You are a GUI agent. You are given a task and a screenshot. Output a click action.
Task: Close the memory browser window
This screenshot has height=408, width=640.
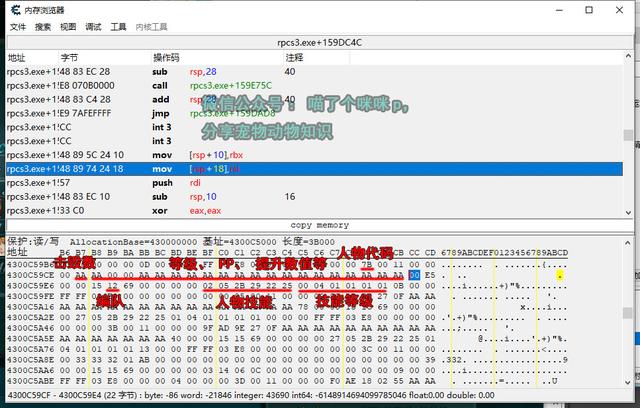coord(619,10)
